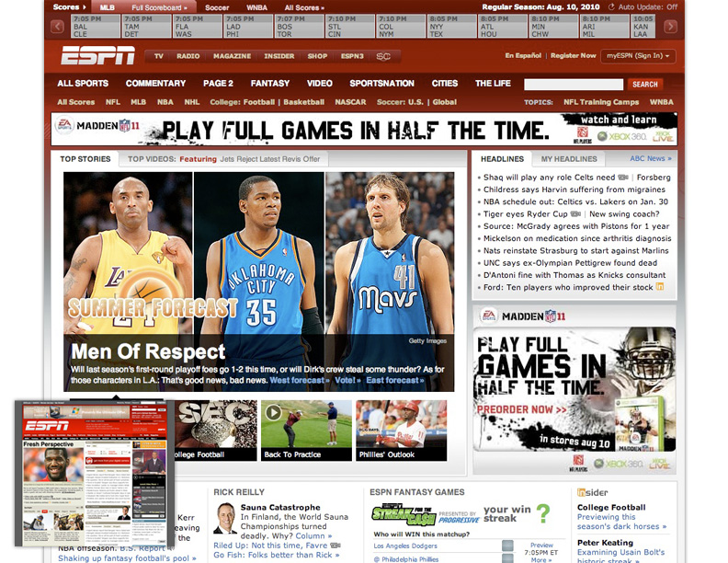The width and height of the screenshot is (728, 563).
Task: Open myESPN Sign In dropdown
Action: [x=638, y=56]
